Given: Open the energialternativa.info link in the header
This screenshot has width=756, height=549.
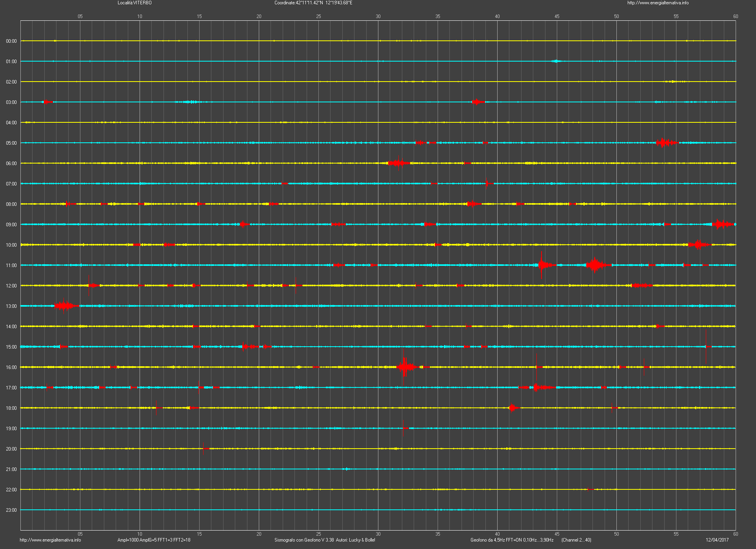Looking at the screenshot, I should point(658,3).
